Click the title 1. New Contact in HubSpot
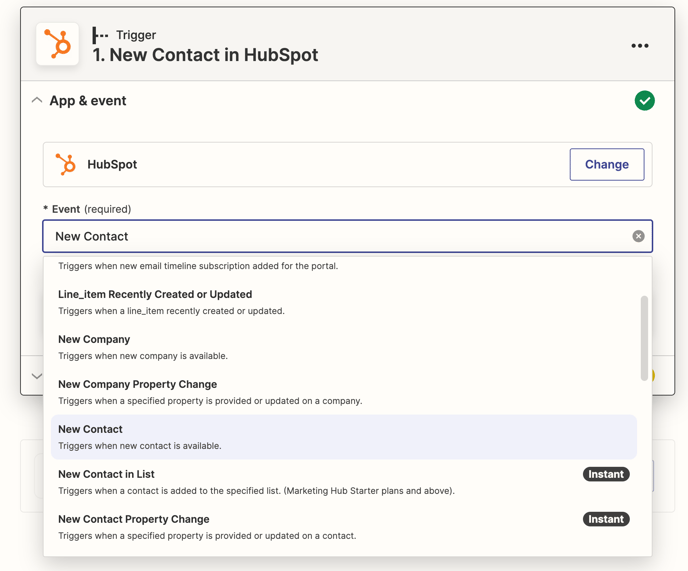The height and width of the screenshot is (571, 688). 205,55
